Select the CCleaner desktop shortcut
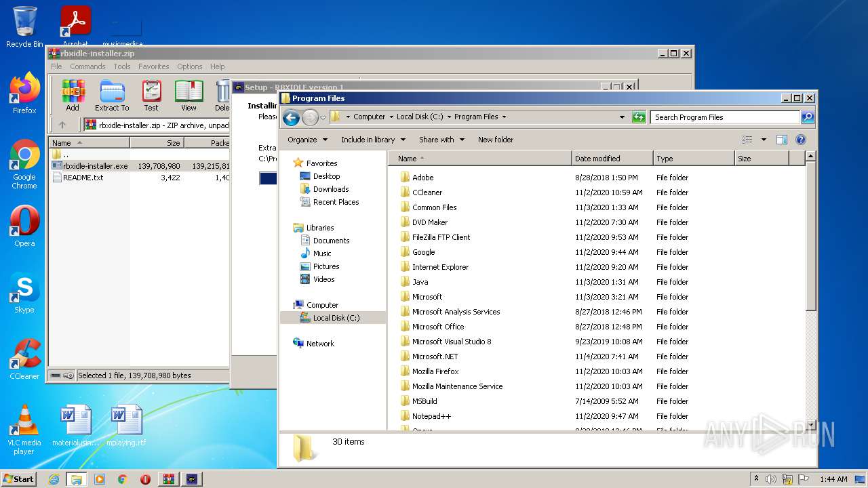 pyautogui.click(x=24, y=359)
